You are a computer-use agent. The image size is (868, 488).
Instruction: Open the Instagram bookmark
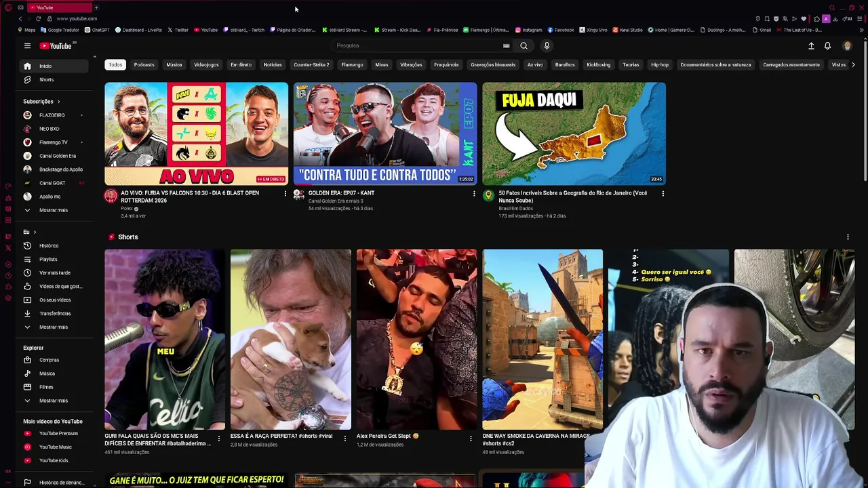[528, 30]
